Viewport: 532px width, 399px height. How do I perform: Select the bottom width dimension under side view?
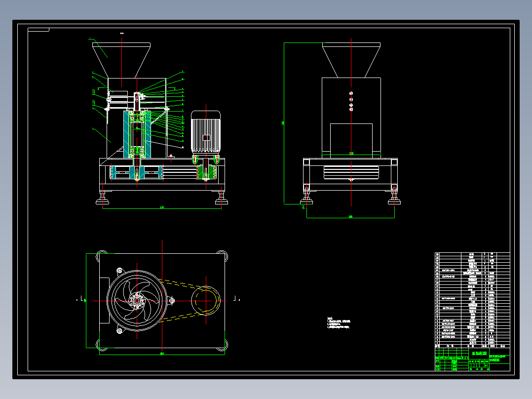point(350,216)
